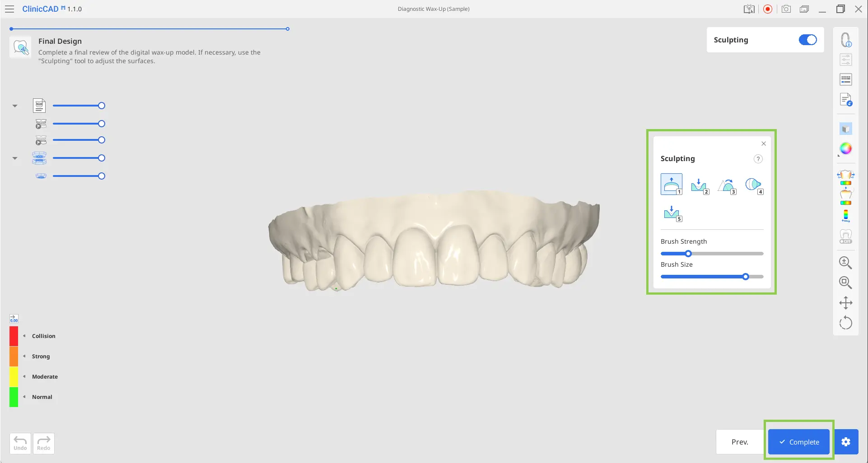This screenshot has height=463, width=868.
Task: Open the settings sliders icon in side toolbar
Action: tap(846, 60)
